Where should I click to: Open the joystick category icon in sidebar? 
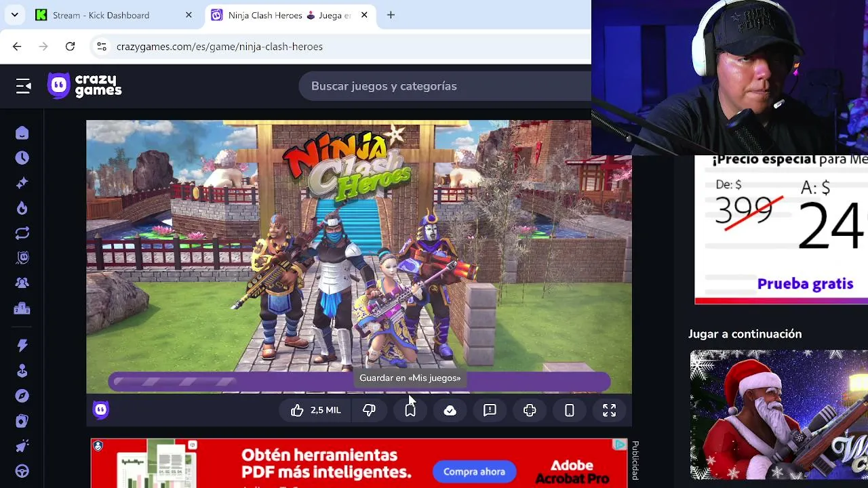click(22, 371)
